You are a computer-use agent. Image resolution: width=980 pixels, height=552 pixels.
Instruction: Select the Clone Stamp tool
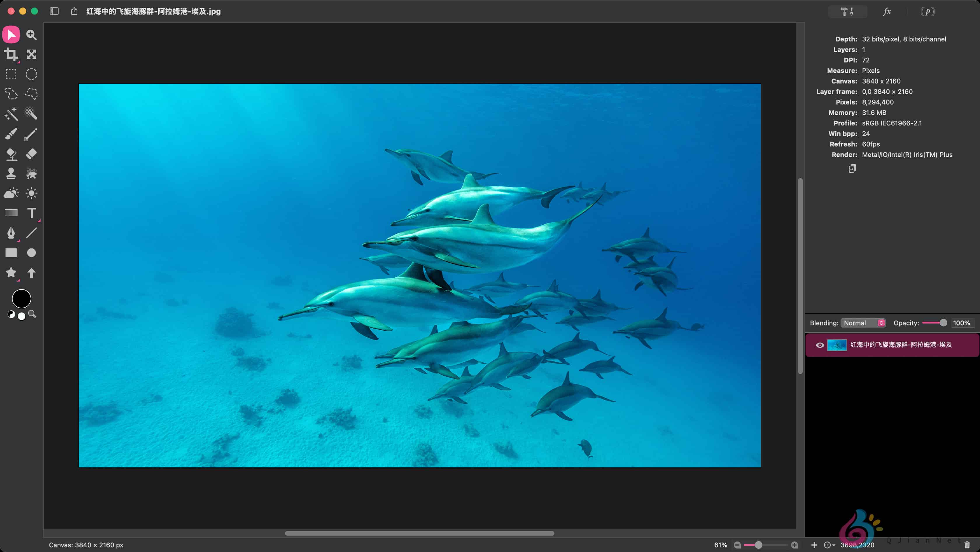(11, 174)
